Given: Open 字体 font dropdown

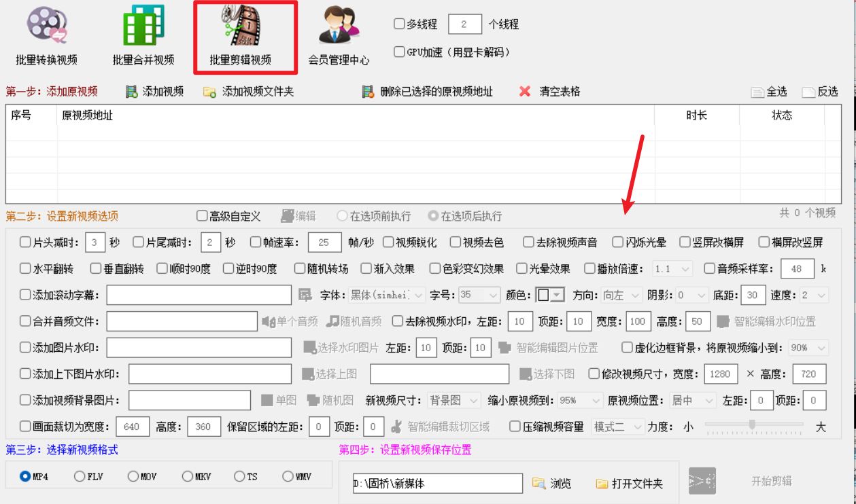Looking at the screenshot, I should coord(388,295).
